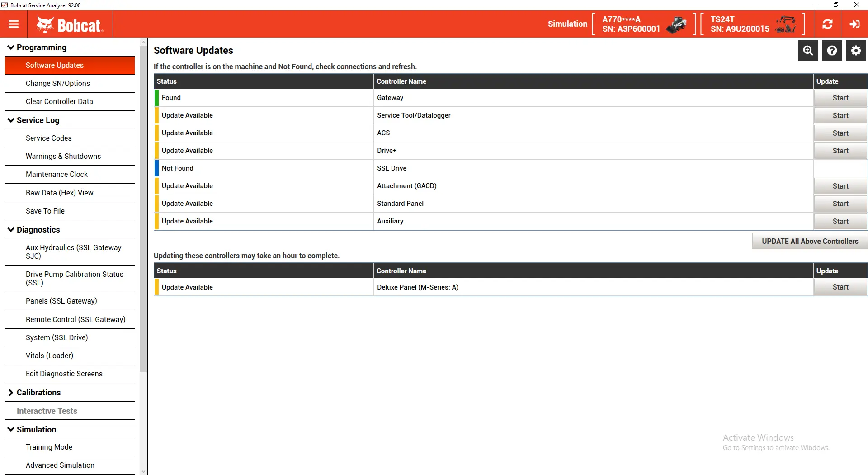
Task: Open Service Codes page
Action: (x=70, y=138)
